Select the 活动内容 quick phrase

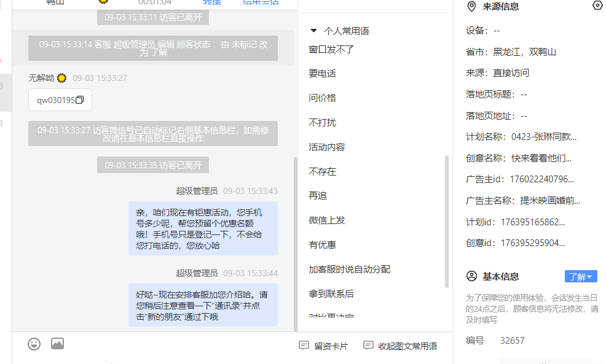coord(326,147)
